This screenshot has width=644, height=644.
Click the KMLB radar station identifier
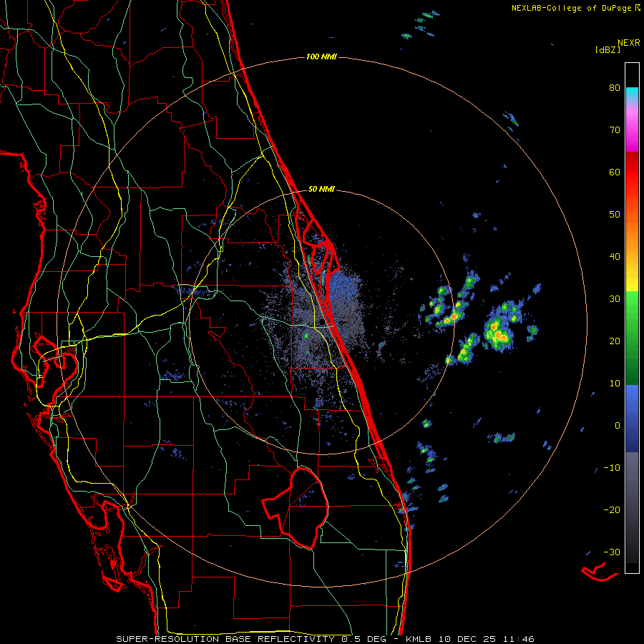(x=420, y=639)
